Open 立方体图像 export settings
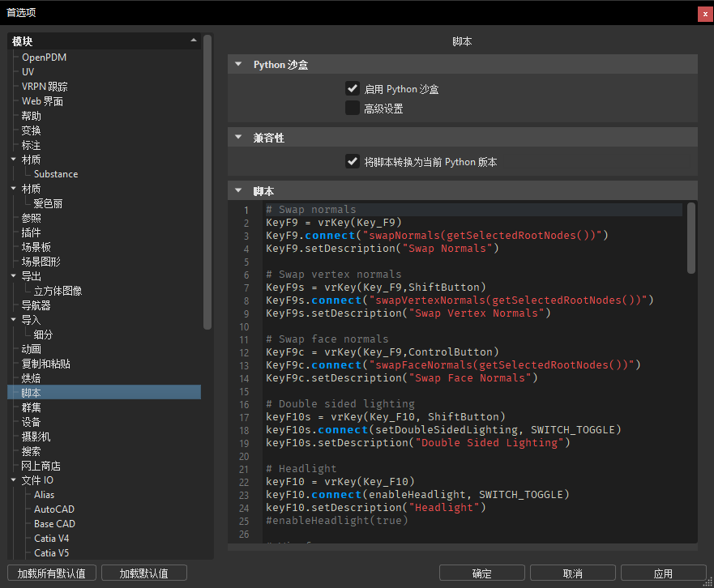The width and height of the screenshot is (714, 588). (x=58, y=291)
